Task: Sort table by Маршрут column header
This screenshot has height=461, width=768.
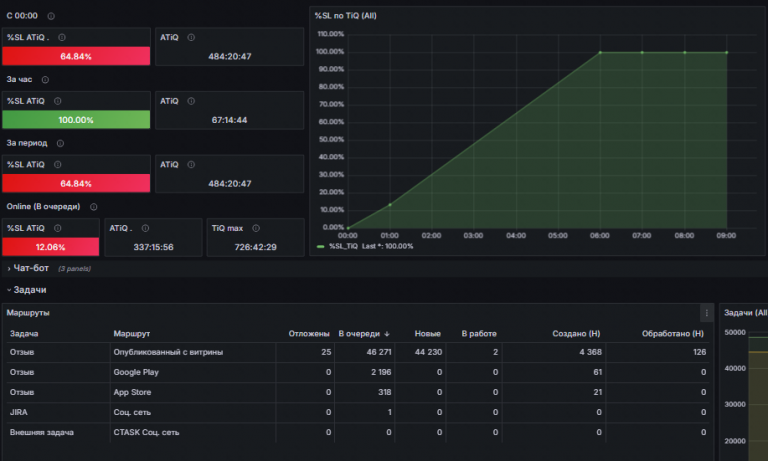Action: (132, 334)
